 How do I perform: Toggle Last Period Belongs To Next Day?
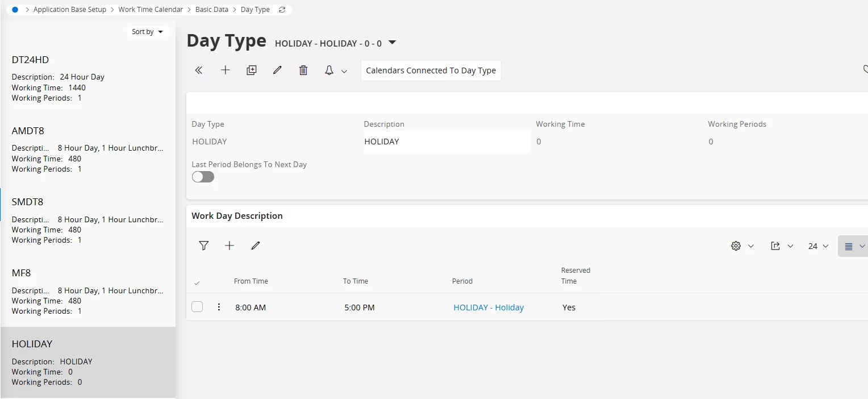pyautogui.click(x=203, y=177)
